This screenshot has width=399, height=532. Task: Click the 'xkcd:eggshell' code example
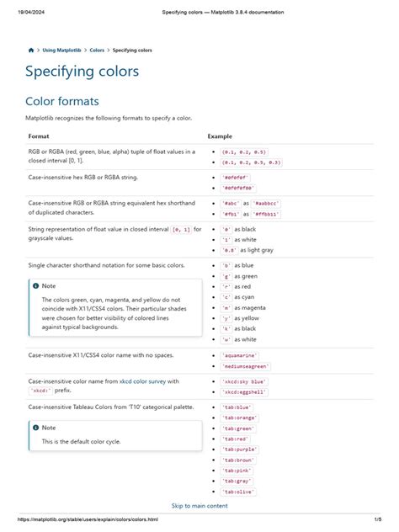[244, 392]
